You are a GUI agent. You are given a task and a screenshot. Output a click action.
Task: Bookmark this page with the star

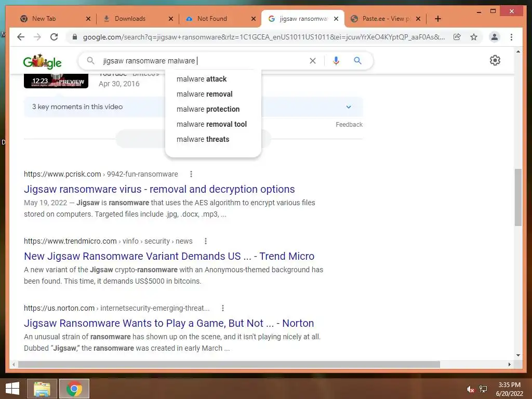[474, 37]
